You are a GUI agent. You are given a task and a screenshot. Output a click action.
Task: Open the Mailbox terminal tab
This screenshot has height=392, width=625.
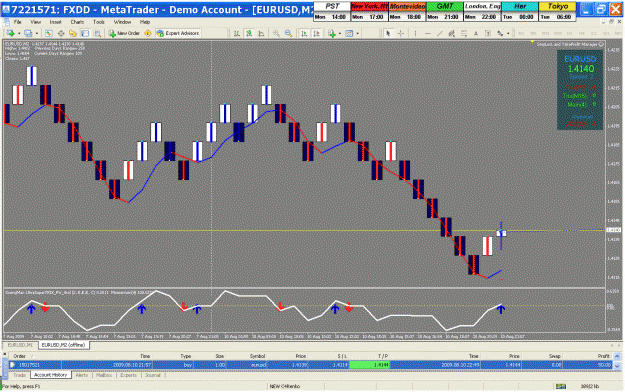click(104, 375)
